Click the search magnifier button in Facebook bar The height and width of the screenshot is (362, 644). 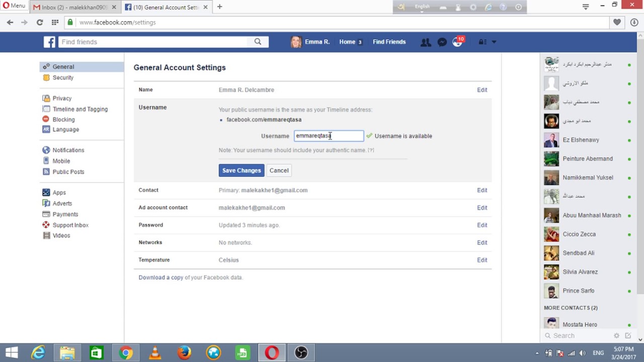(x=258, y=42)
